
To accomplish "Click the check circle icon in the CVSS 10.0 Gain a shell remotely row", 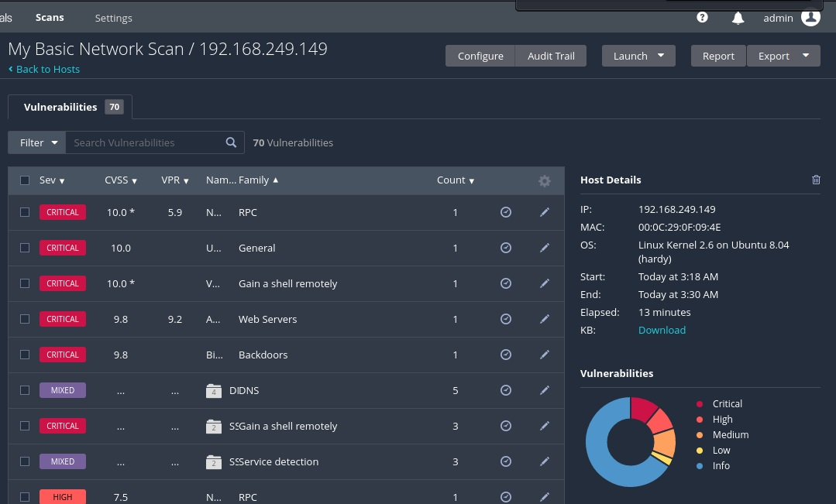I will pyautogui.click(x=506, y=283).
